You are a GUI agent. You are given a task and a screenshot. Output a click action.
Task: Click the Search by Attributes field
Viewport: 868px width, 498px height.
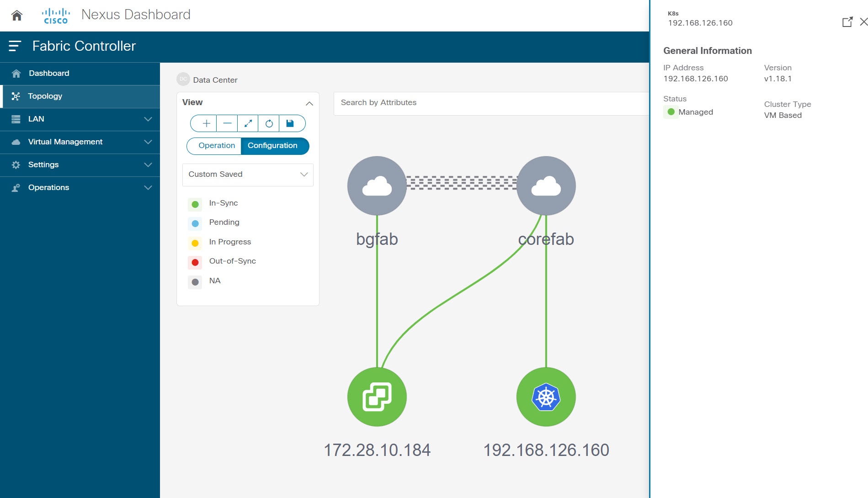point(491,103)
